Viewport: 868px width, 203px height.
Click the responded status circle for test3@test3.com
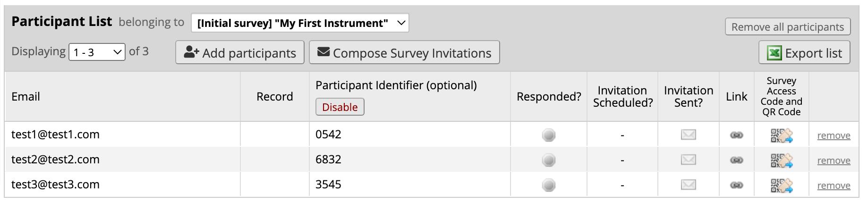[x=548, y=186]
